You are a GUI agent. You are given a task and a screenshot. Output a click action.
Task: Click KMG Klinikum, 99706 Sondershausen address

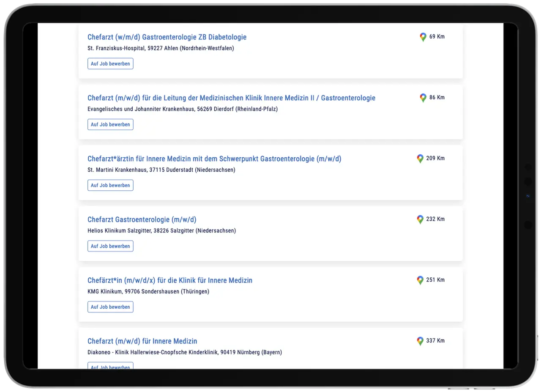click(x=148, y=292)
